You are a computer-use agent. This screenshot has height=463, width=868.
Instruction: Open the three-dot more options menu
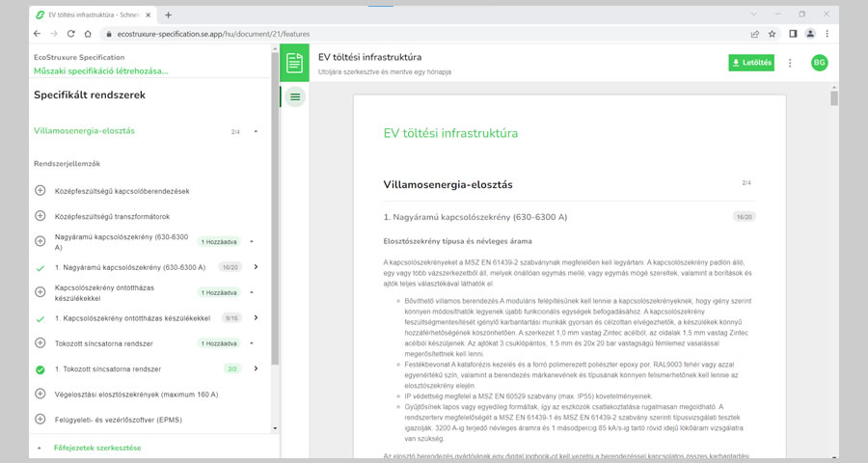[790, 63]
